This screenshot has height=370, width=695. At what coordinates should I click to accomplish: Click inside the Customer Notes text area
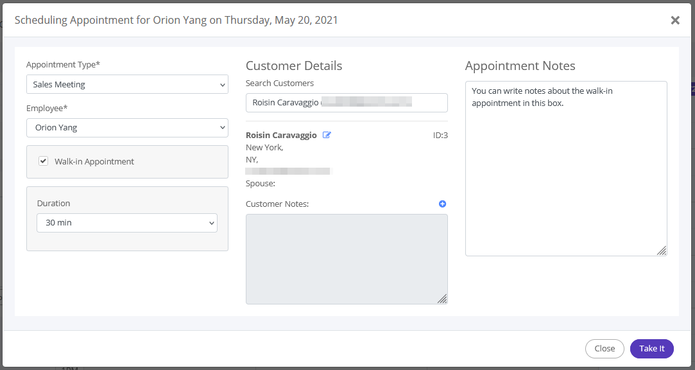(347, 259)
